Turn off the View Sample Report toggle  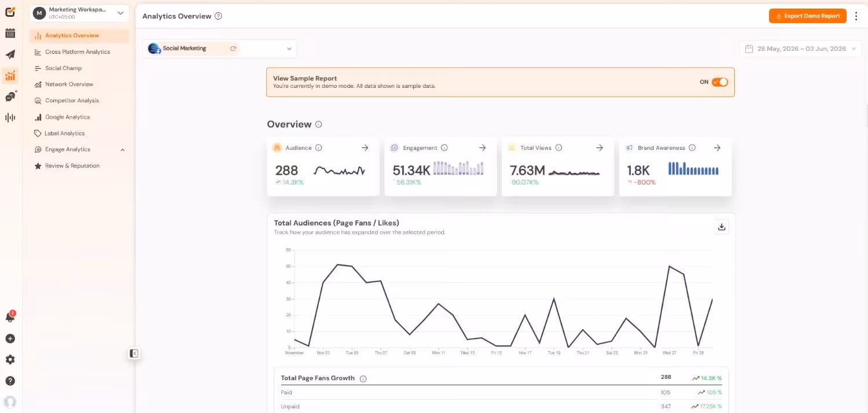point(720,82)
